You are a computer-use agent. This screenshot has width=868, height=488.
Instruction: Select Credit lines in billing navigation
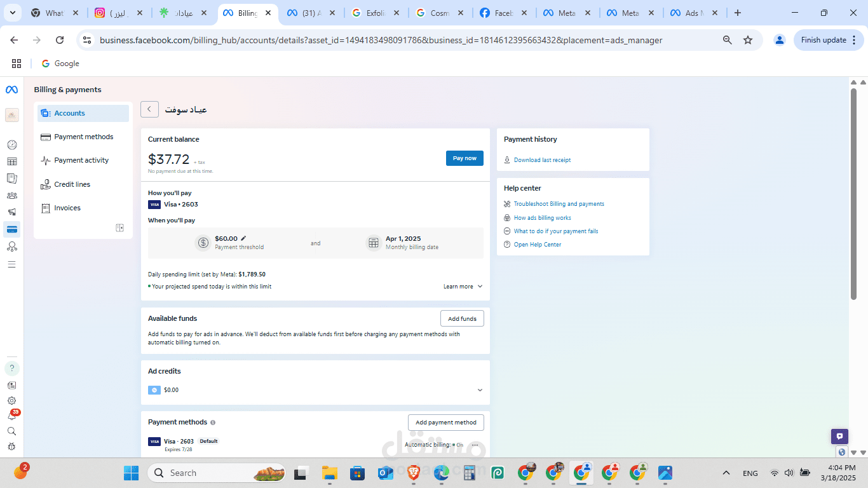pyautogui.click(x=83, y=184)
